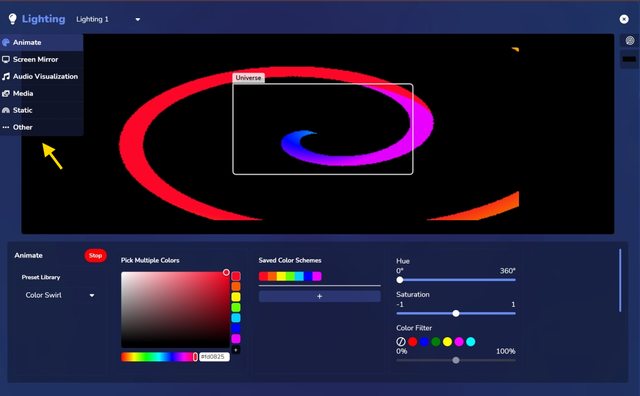Click the Screen Mirror monitor icon
This screenshot has height=396, width=640.
(6, 60)
